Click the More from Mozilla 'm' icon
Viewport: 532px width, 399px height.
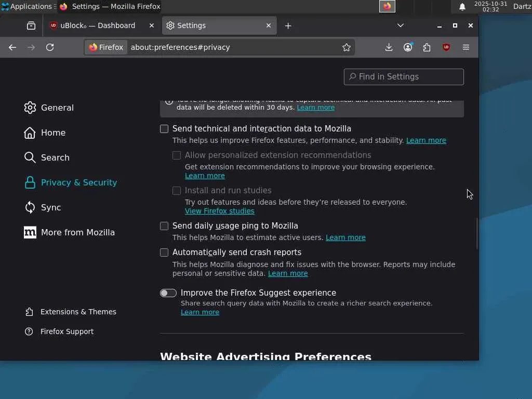[30, 232]
